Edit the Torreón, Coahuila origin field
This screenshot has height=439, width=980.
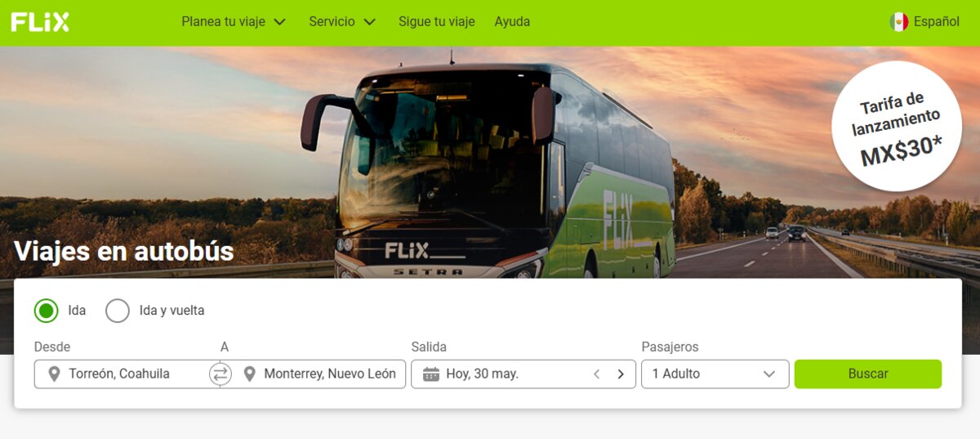tap(127, 374)
